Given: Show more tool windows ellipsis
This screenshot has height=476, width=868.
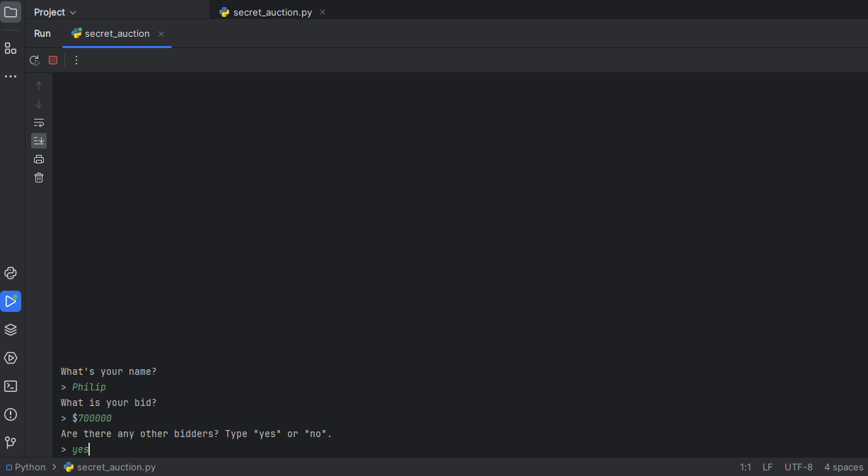Looking at the screenshot, I should pyautogui.click(x=11, y=76).
